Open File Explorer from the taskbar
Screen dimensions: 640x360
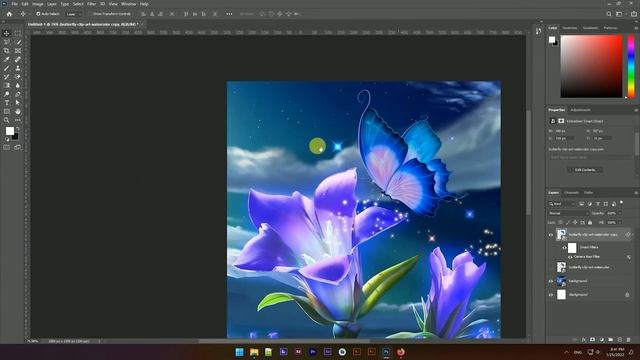click(254, 352)
